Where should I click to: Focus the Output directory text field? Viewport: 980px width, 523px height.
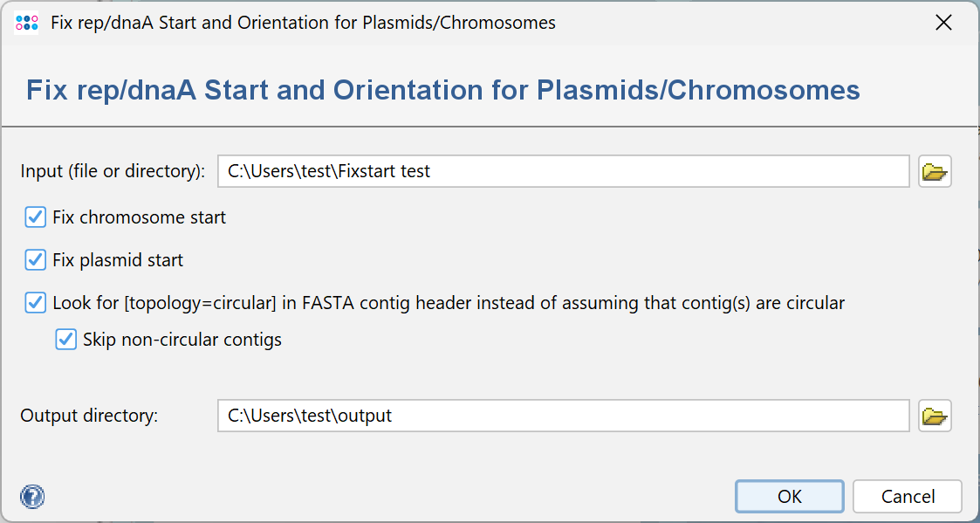[563, 416]
